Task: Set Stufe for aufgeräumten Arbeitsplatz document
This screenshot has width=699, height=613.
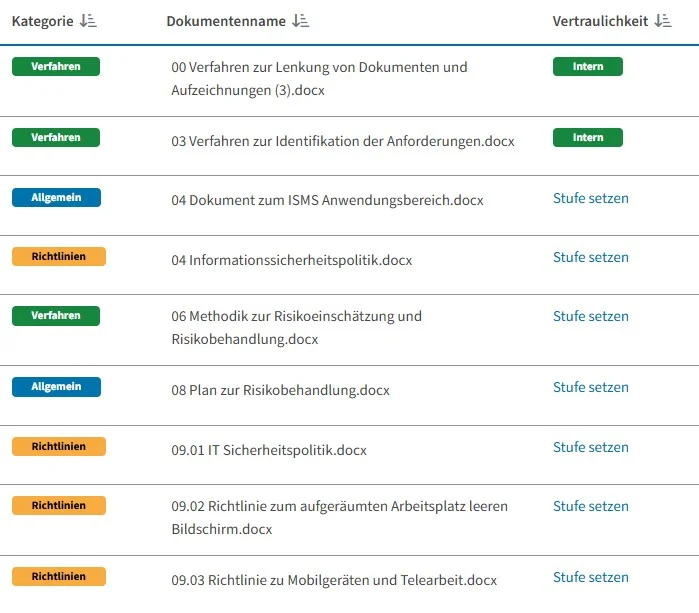Action: (x=590, y=506)
